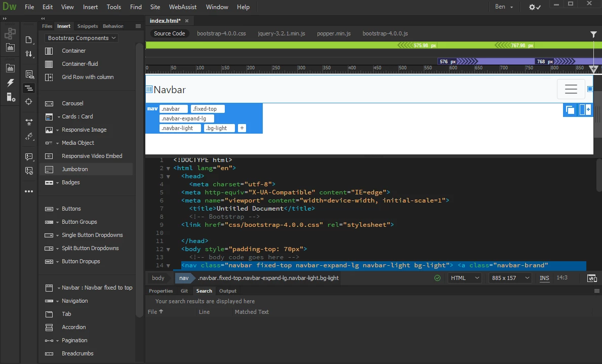
Task: Switch to the Files panel tab
Action: point(47,26)
